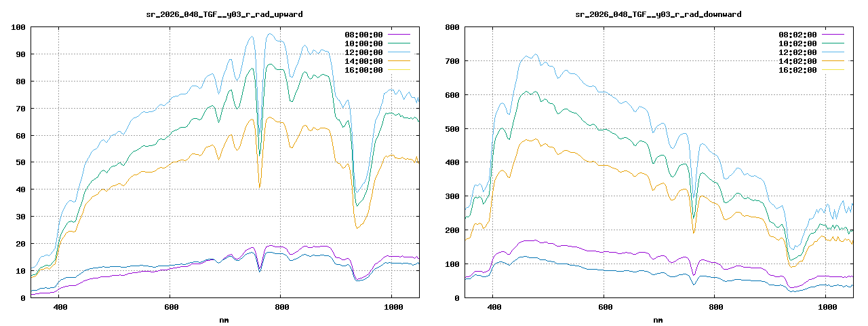Click line swatch next to 16:02:00
This screenshot has height=326, width=868.
pyautogui.click(x=833, y=70)
